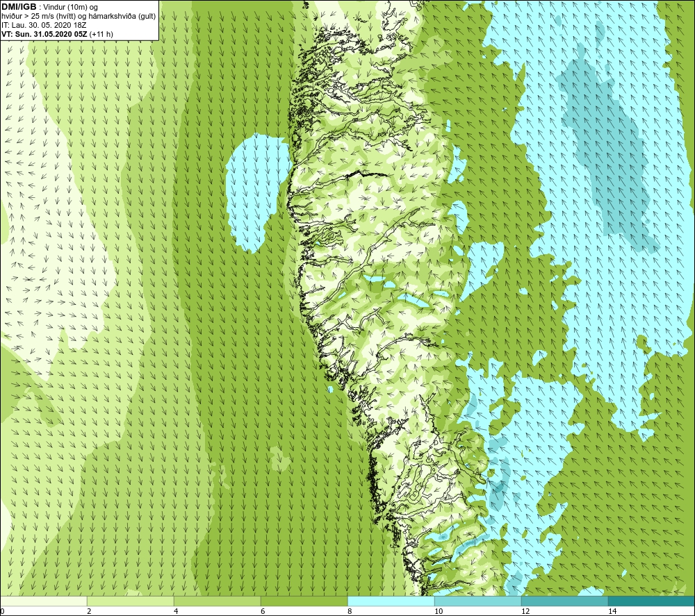The height and width of the screenshot is (616, 695).
Task: Click legend tick label '4'
Action: pos(176,611)
